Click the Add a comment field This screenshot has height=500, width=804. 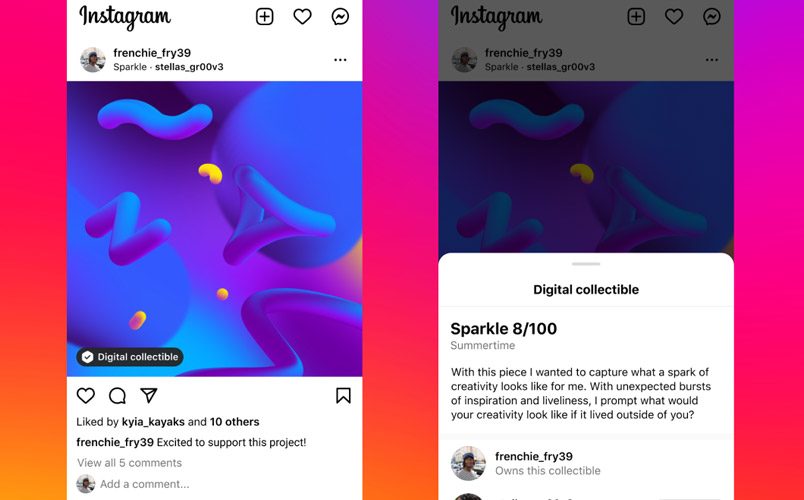click(145, 484)
